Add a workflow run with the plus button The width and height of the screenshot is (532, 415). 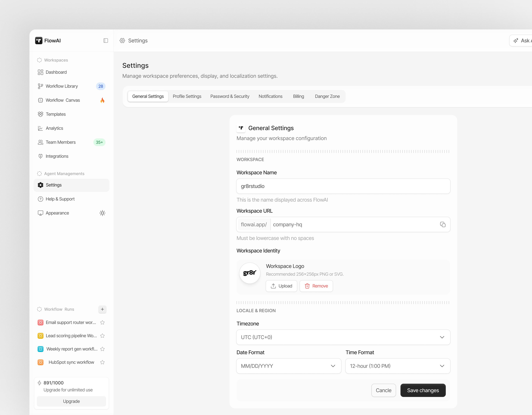click(x=102, y=309)
